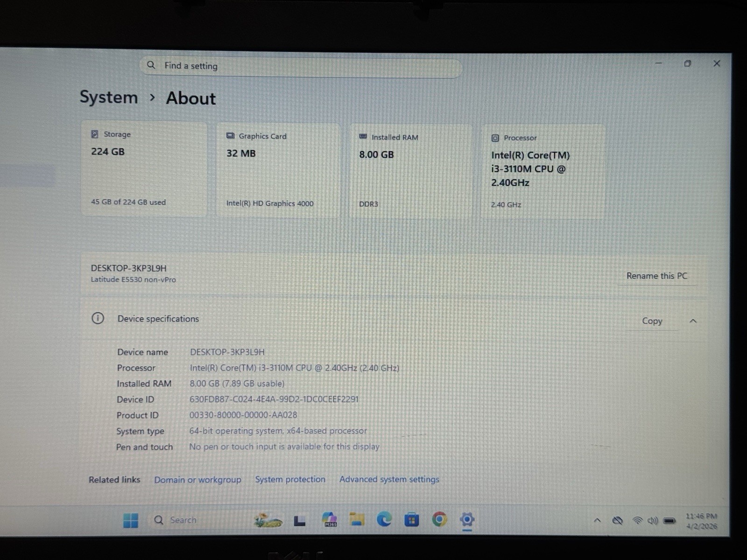The image size is (747, 560).
Task: Select the 8.00 GB (7.89 GB usable) text
Action: (237, 384)
